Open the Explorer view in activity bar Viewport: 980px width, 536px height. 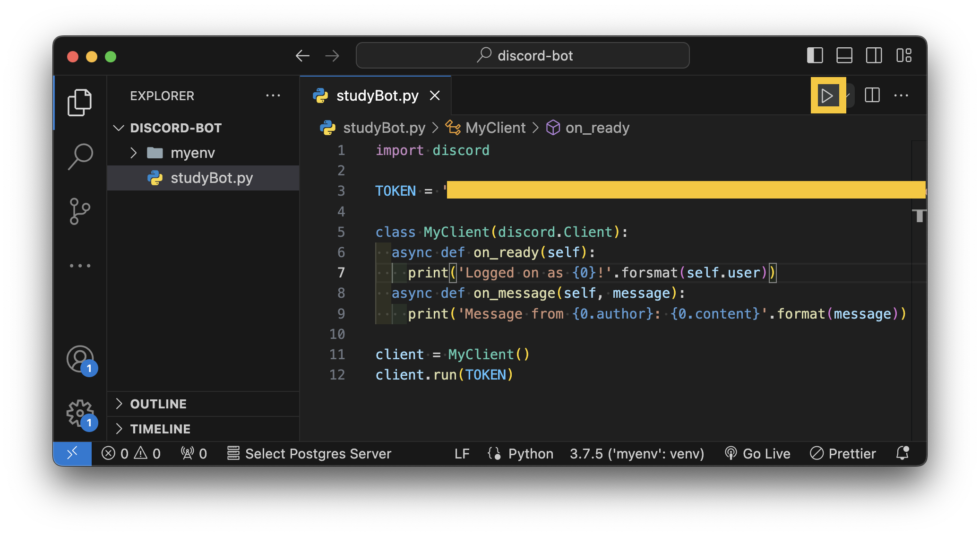[79, 102]
